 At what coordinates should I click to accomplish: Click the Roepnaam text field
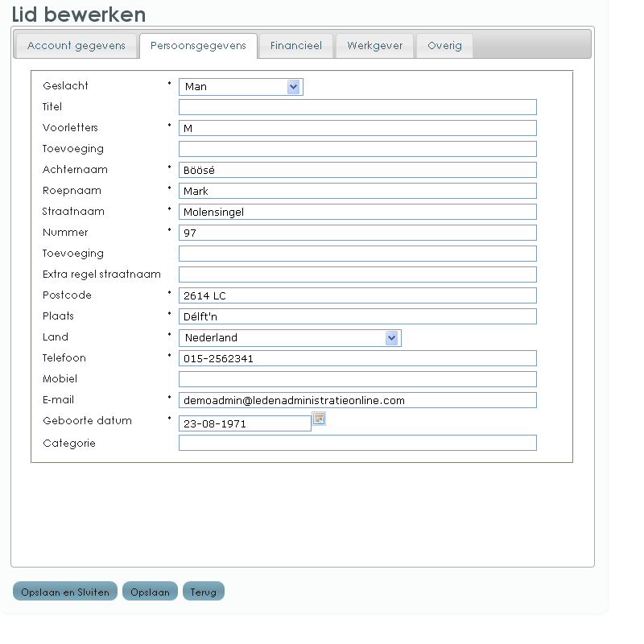click(x=357, y=191)
